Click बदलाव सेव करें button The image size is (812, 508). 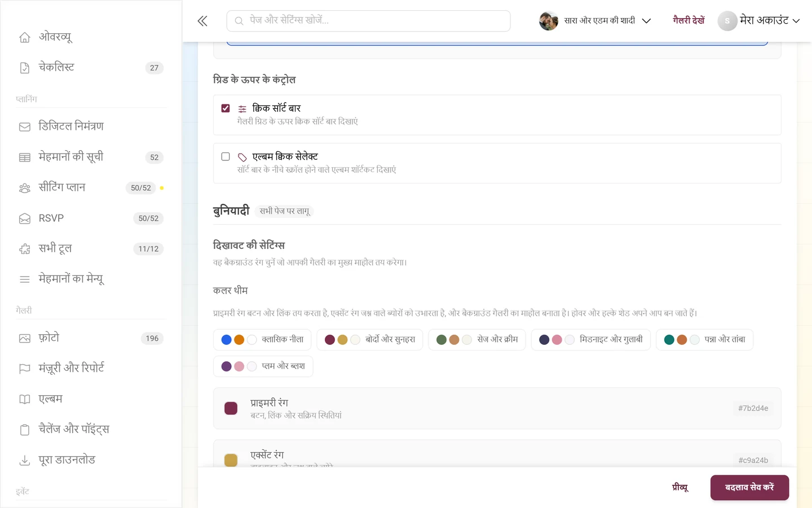[x=749, y=488]
